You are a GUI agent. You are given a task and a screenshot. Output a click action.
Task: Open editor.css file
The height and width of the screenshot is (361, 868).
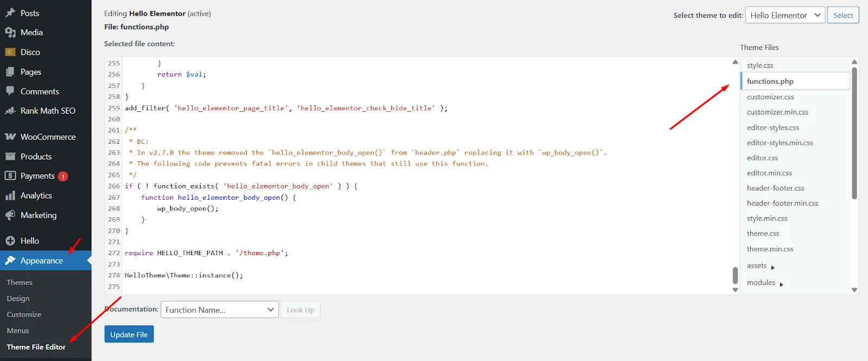pos(762,158)
